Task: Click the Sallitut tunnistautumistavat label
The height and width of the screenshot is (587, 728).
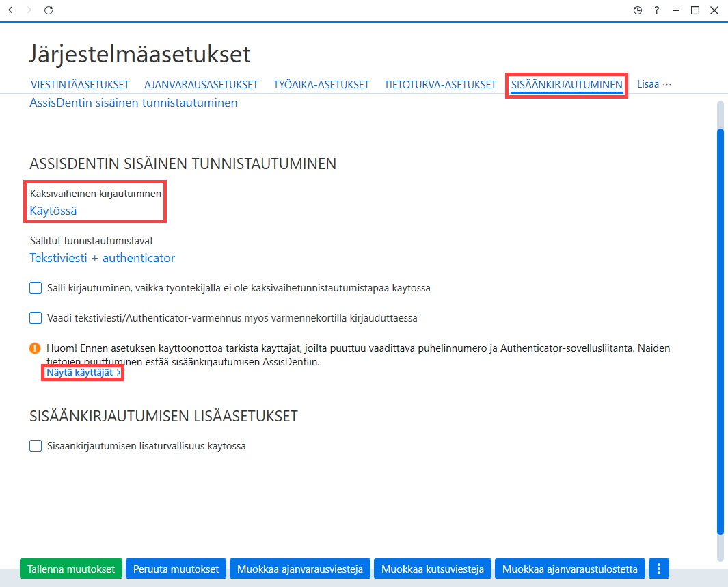Action: point(92,241)
